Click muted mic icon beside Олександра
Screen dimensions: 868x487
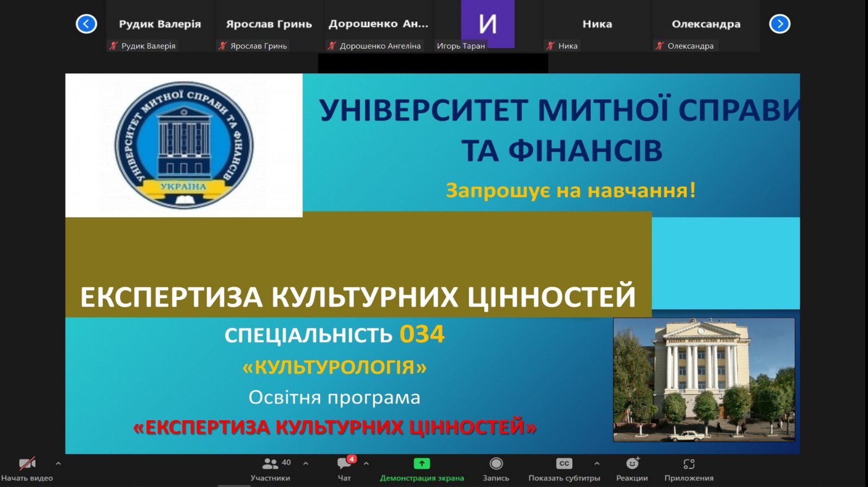[x=660, y=46]
